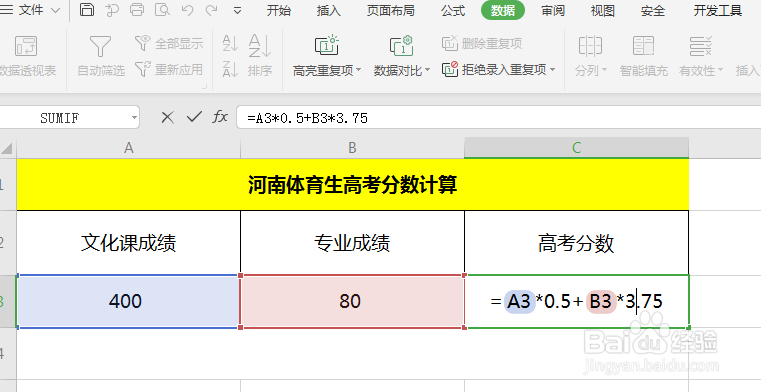Select the 高考分数 cell
The image size is (761, 392).
click(577, 243)
